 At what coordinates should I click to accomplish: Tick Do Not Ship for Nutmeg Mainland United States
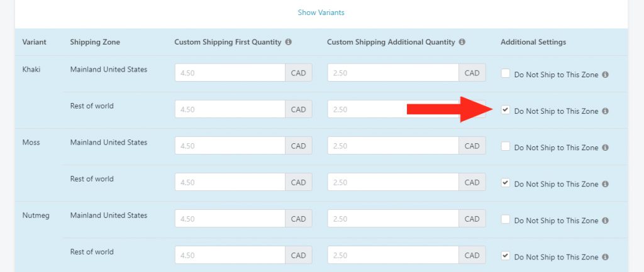(506, 219)
